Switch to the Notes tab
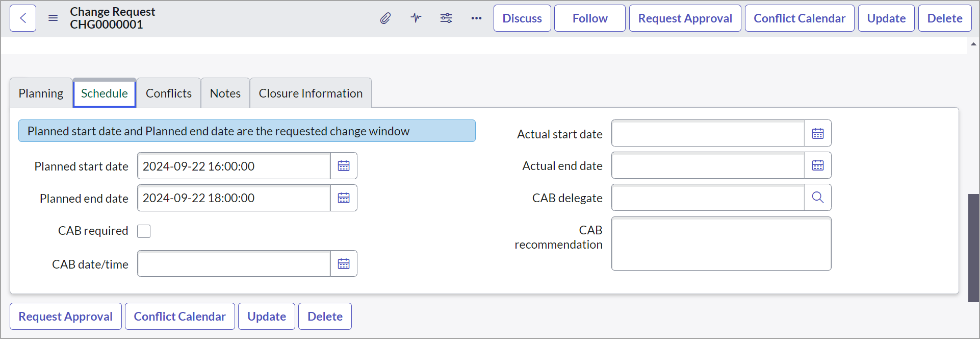The height and width of the screenshot is (339, 980). coord(225,93)
